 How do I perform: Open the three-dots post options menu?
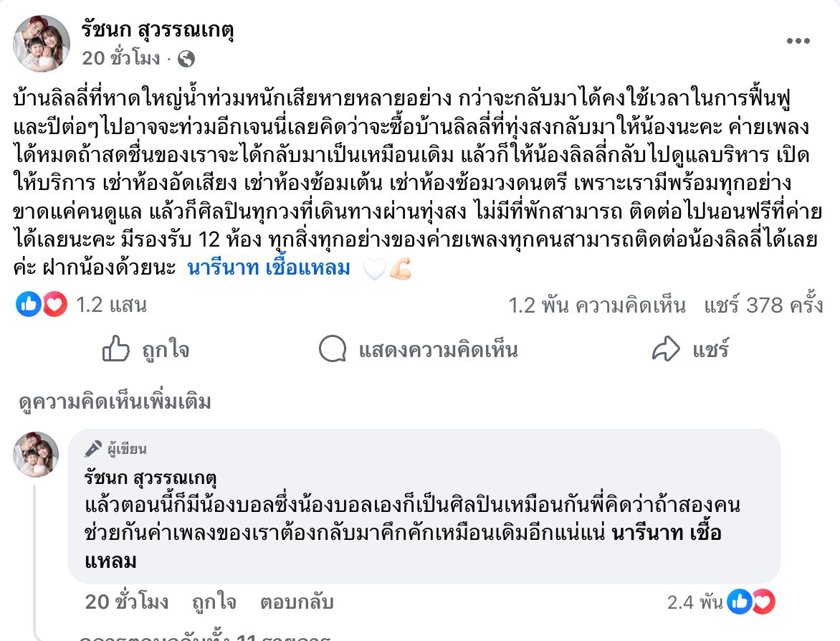tap(798, 41)
